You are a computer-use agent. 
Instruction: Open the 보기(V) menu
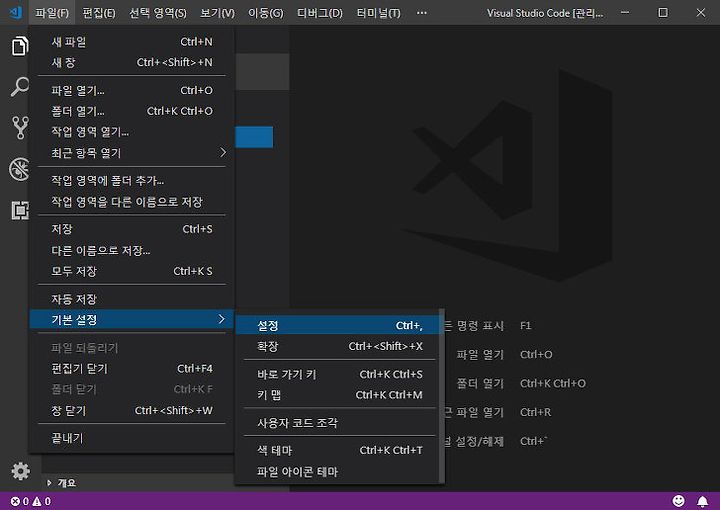[217, 13]
